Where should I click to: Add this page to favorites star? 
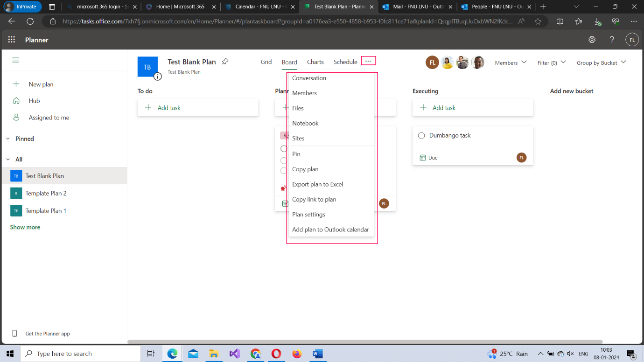tap(538, 21)
